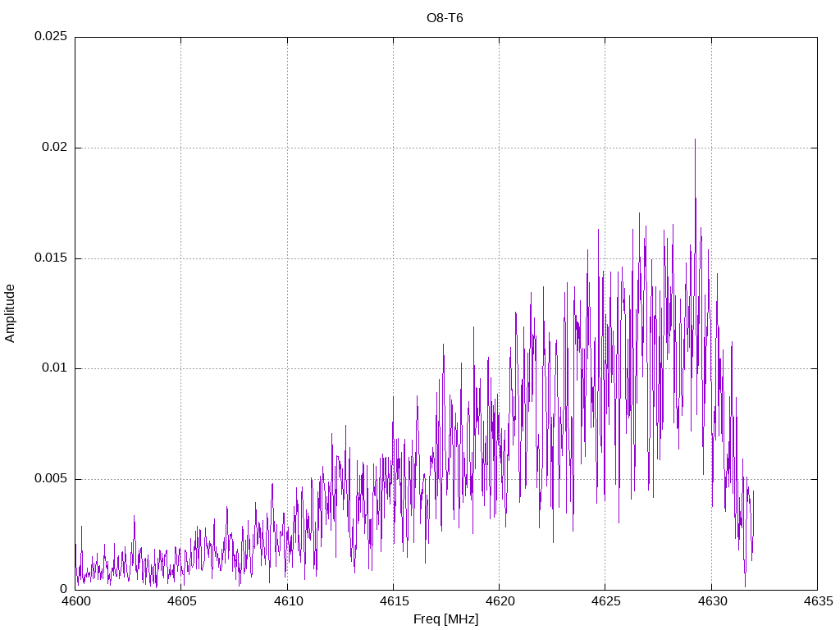The image size is (840, 630).
Task: Click the 4630 x-axis tick label
Action: click(711, 602)
